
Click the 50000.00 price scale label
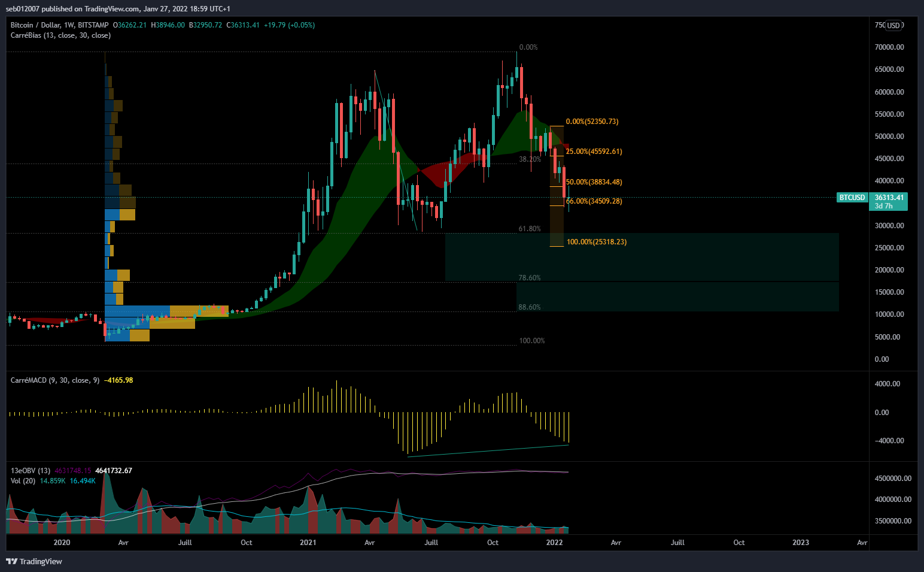(x=889, y=137)
